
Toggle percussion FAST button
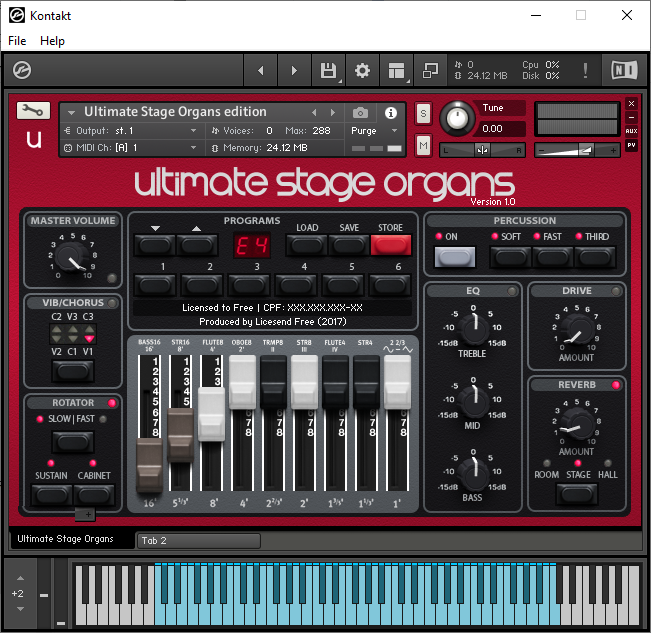(x=553, y=257)
